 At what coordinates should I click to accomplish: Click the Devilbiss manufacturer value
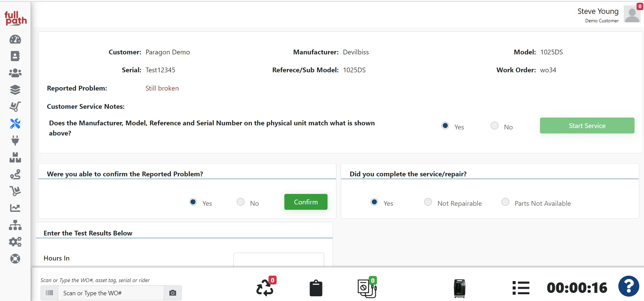point(356,52)
